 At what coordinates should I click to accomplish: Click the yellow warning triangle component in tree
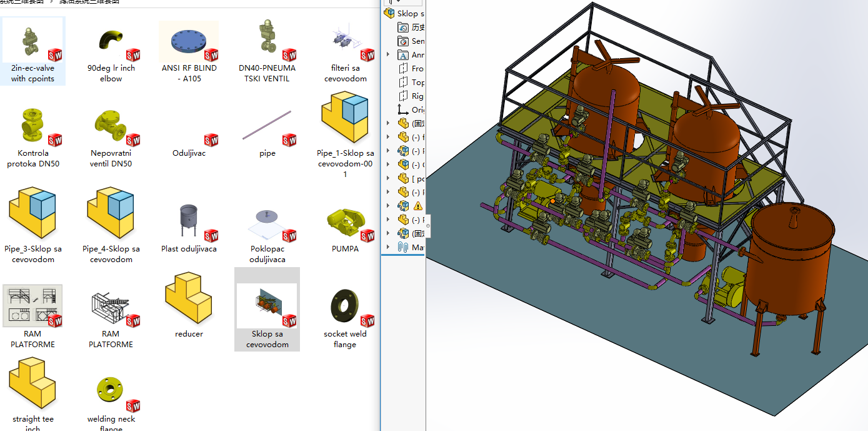coord(418,206)
